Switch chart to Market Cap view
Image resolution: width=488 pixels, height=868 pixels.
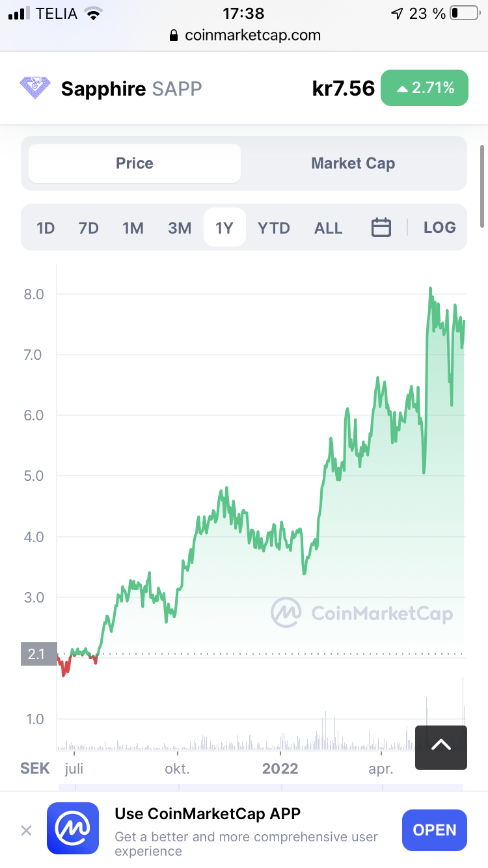(353, 163)
